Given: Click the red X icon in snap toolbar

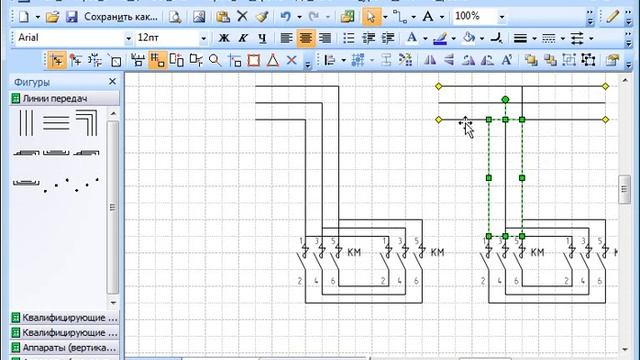Looking at the screenshot, I should click(x=291, y=60).
